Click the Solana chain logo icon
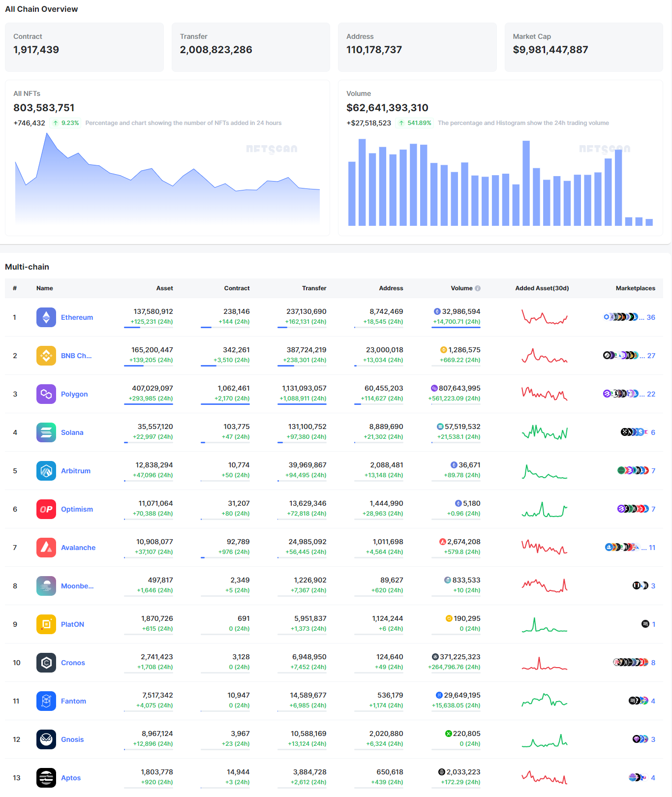 (46, 432)
